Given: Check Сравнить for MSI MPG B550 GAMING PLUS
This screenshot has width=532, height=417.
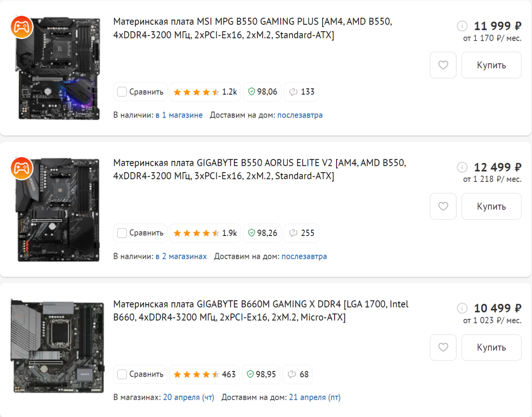Looking at the screenshot, I should tap(140, 92).
